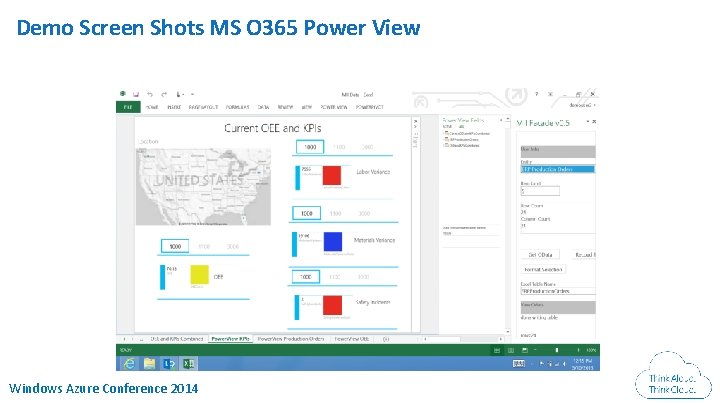720x405 pixels.
Task: Click the horizontal scrollbar below the sheet
Action: click(x=462, y=339)
